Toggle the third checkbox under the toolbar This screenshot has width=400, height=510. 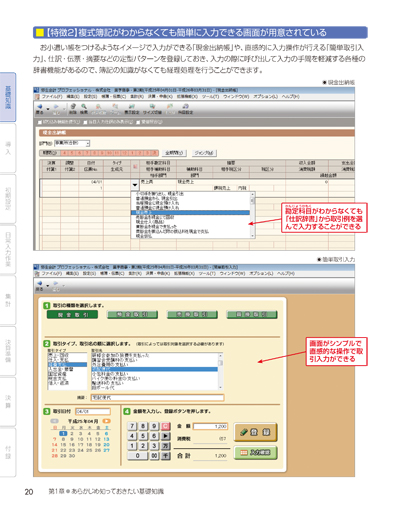(138, 122)
